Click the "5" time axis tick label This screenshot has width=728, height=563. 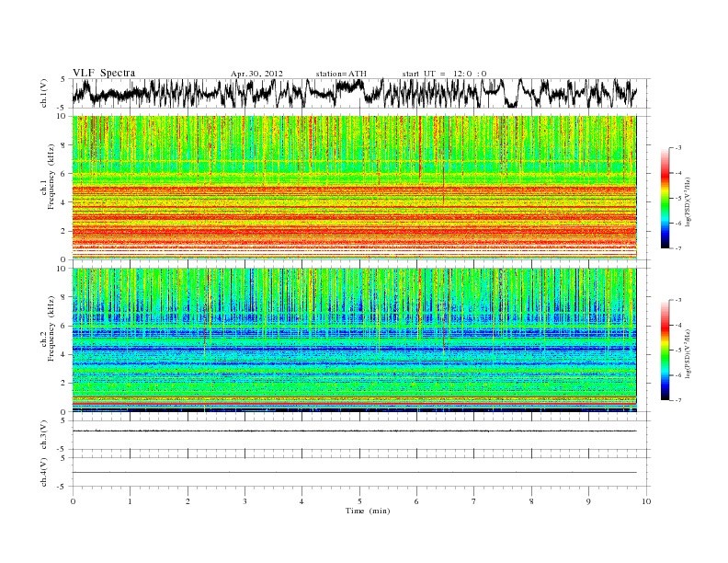point(359,501)
